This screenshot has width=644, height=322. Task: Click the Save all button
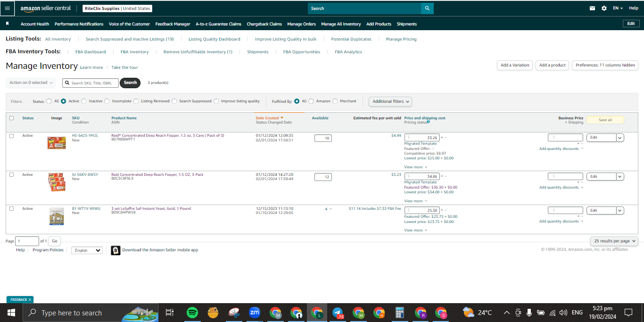[x=605, y=120]
